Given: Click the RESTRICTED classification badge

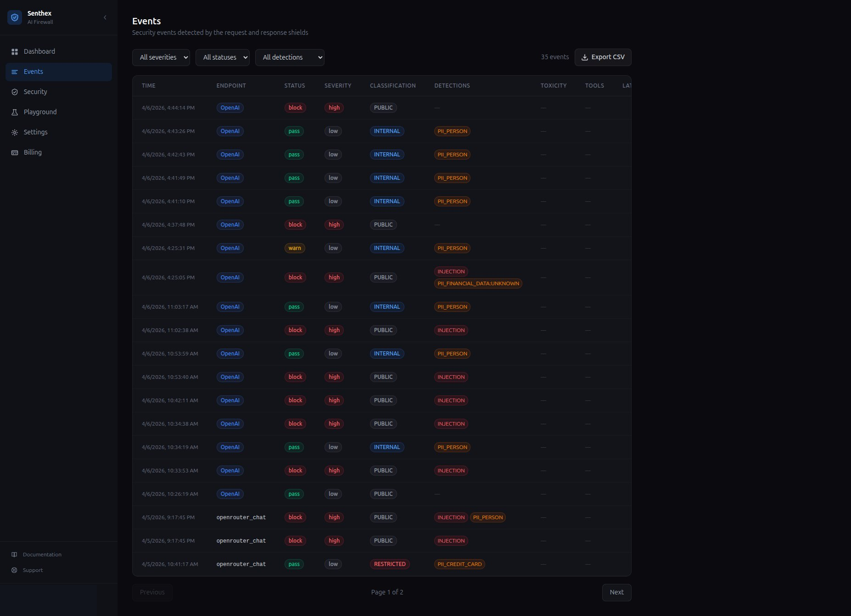Looking at the screenshot, I should 390,564.
